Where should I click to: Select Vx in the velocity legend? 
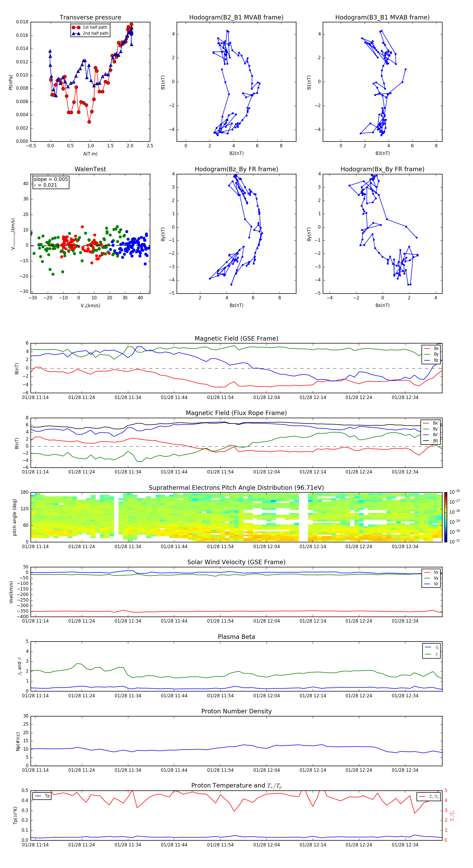point(431,572)
